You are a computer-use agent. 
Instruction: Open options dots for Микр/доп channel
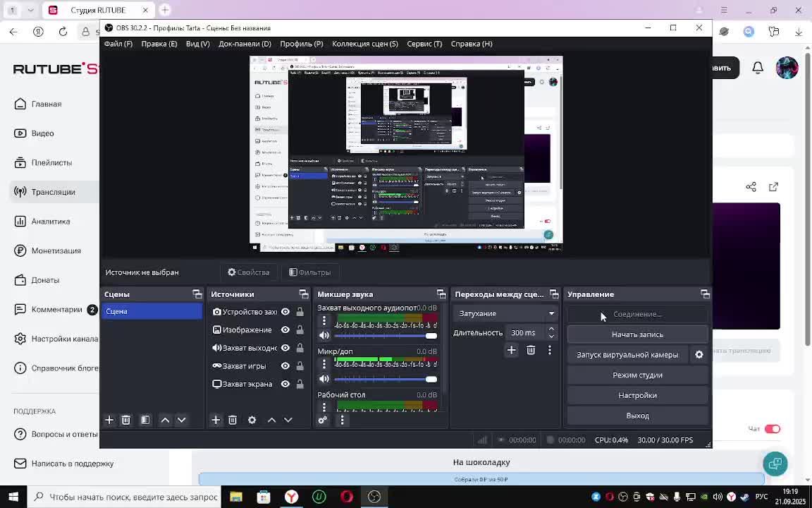tap(324, 365)
